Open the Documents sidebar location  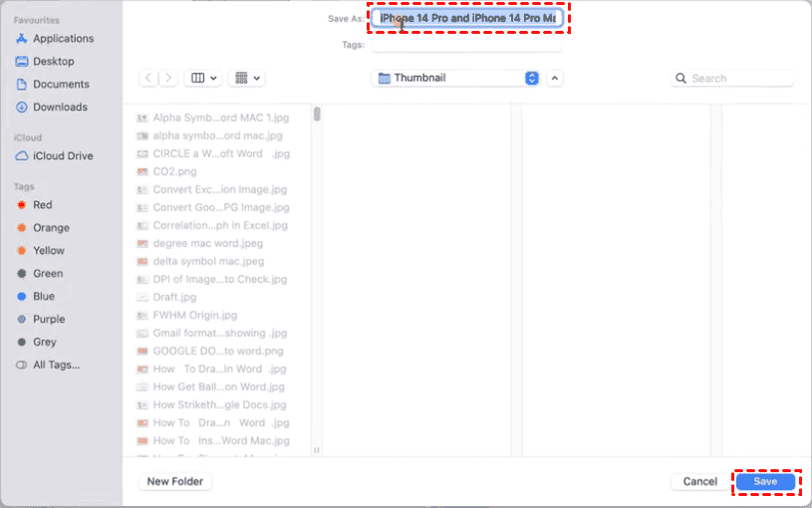[52, 84]
